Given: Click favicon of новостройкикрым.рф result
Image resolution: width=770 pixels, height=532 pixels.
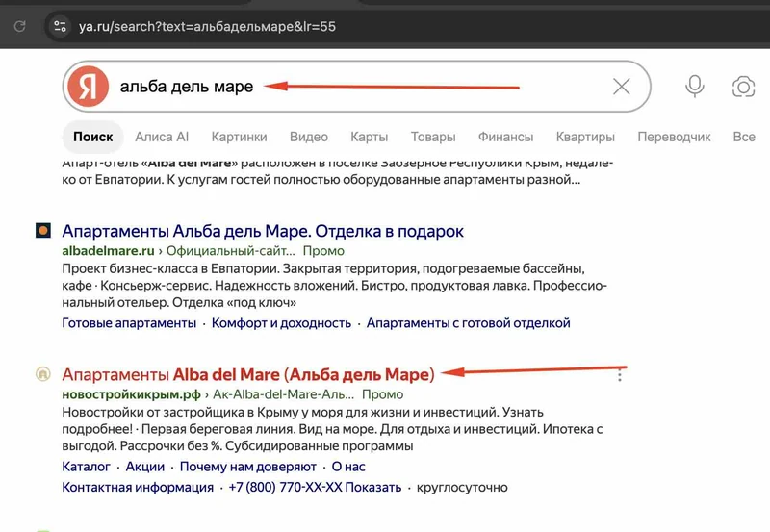Looking at the screenshot, I should (x=43, y=374).
